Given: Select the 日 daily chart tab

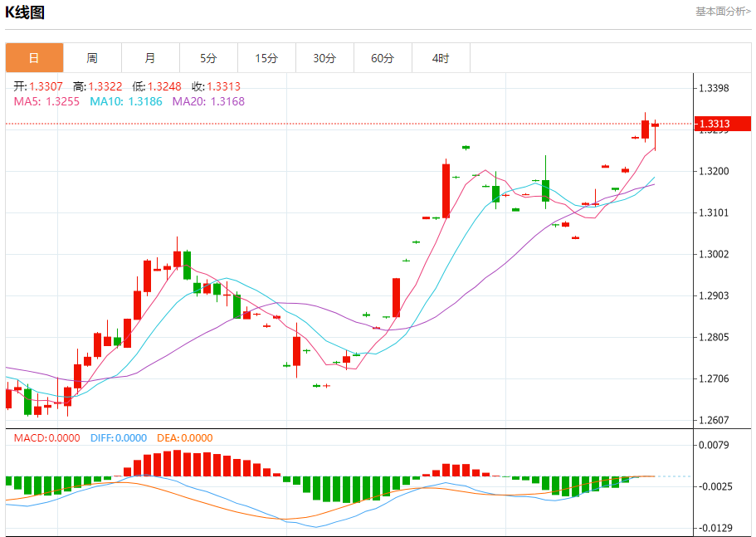Looking at the screenshot, I should click(34, 58).
